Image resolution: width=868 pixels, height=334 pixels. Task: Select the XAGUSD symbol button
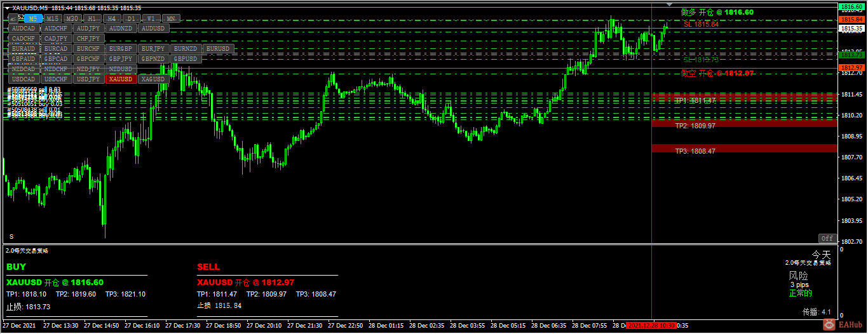pyautogui.click(x=154, y=79)
